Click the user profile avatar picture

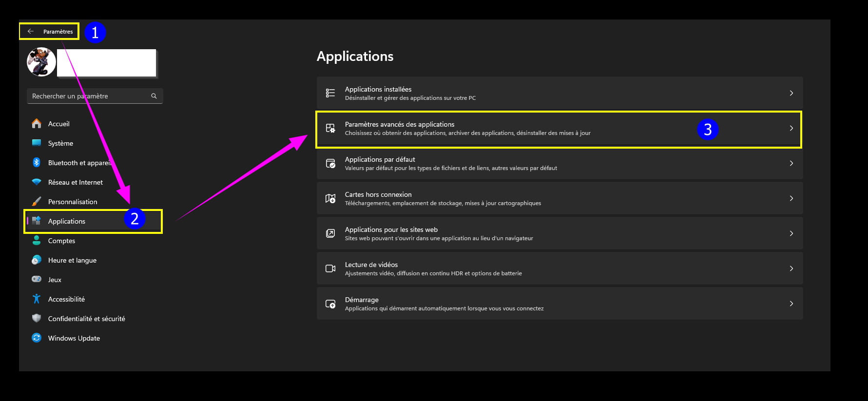pos(41,62)
